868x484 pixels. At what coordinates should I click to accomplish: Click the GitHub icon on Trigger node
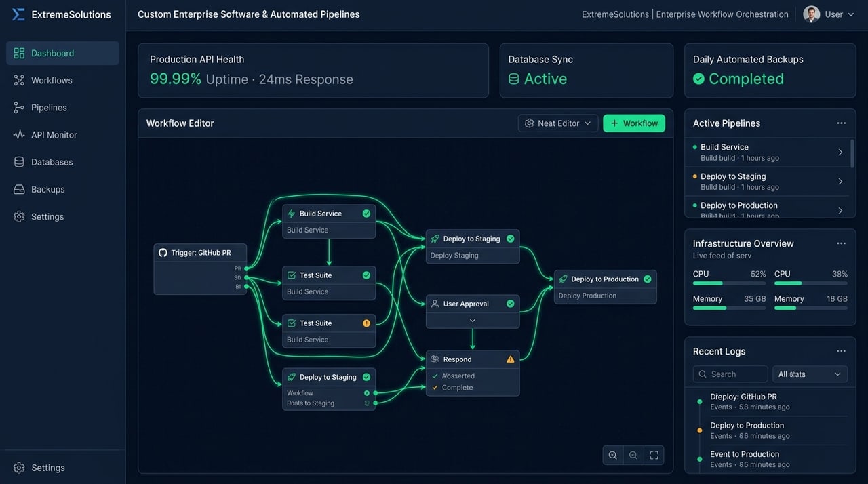click(163, 253)
